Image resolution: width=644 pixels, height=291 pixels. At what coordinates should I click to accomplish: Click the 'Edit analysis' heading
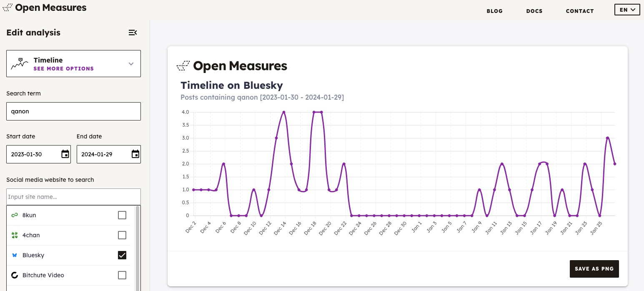click(x=33, y=33)
